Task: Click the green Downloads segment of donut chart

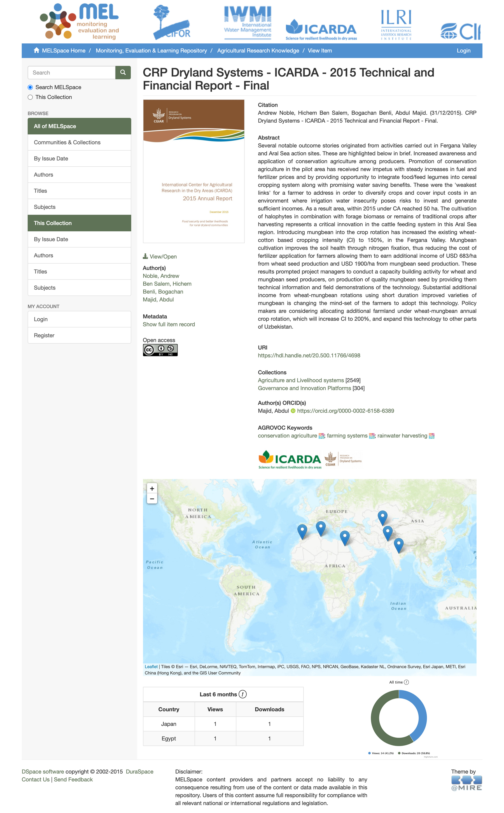Action: [x=377, y=723]
